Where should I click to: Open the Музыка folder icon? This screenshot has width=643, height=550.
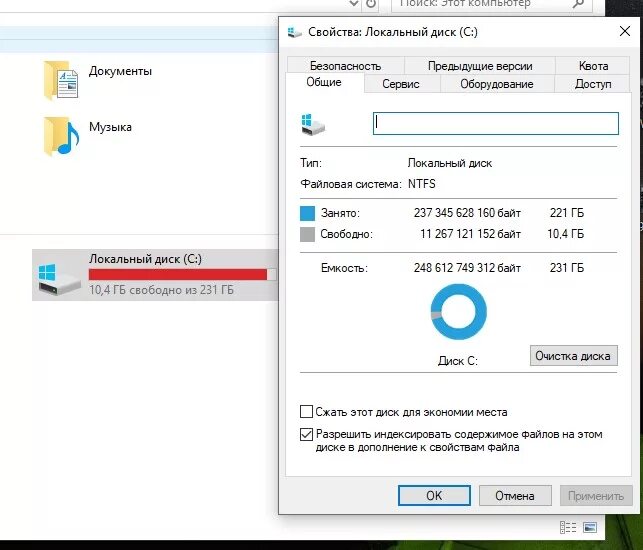(61, 137)
